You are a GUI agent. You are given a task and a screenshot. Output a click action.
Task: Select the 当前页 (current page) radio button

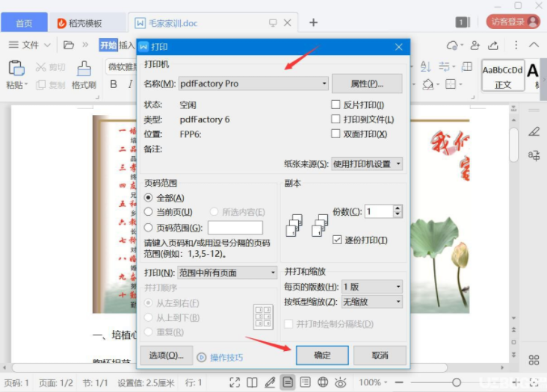(x=148, y=212)
